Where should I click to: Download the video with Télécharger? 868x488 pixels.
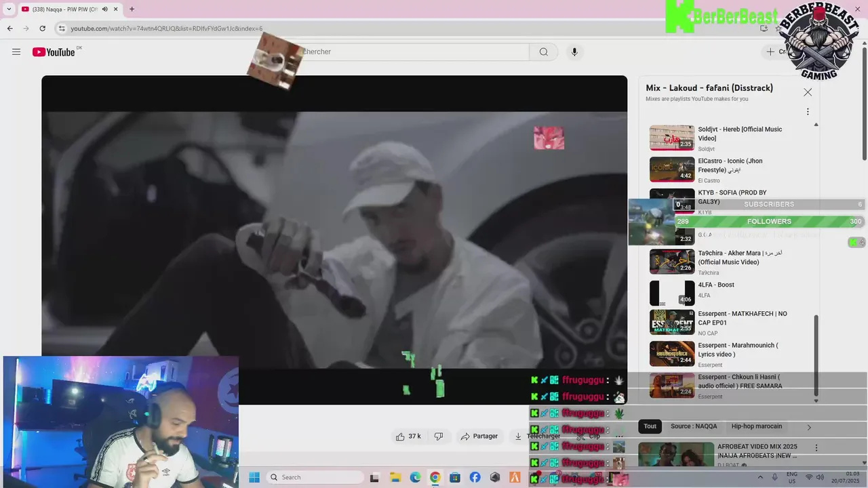(x=537, y=436)
